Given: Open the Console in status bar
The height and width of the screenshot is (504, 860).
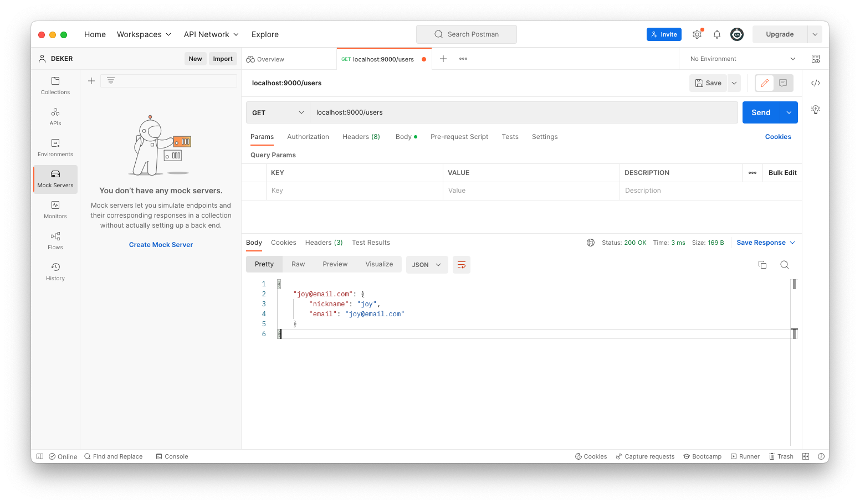Looking at the screenshot, I should coord(172,456).
